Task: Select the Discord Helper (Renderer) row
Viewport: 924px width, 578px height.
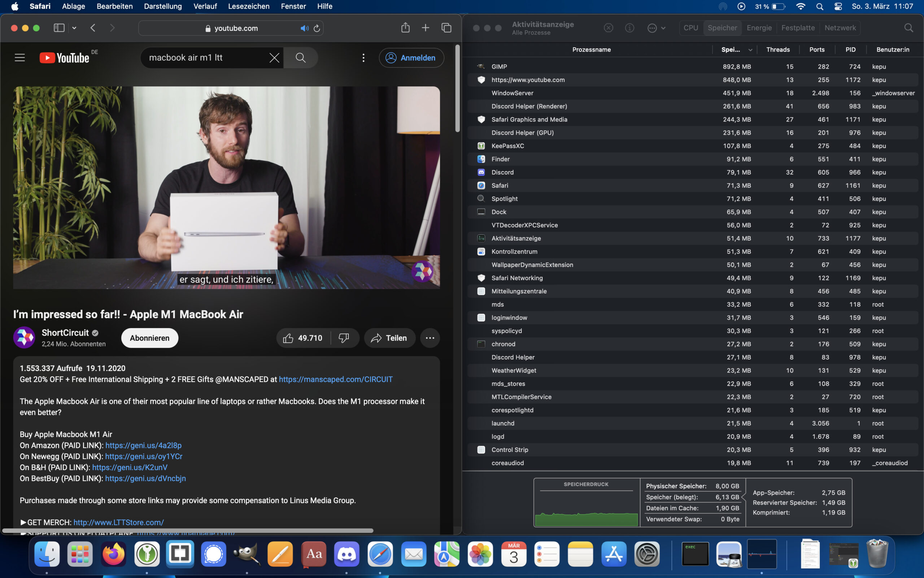Action: [693, 106]
